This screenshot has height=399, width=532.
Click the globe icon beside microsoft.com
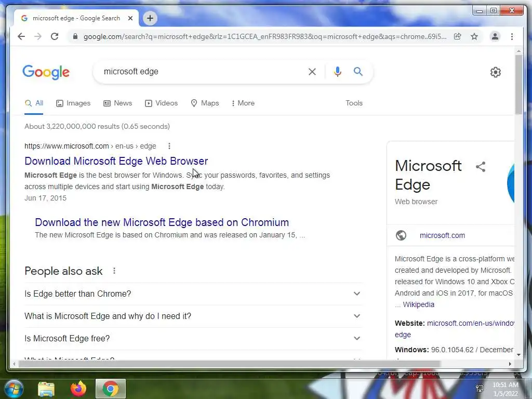[401, 235]
